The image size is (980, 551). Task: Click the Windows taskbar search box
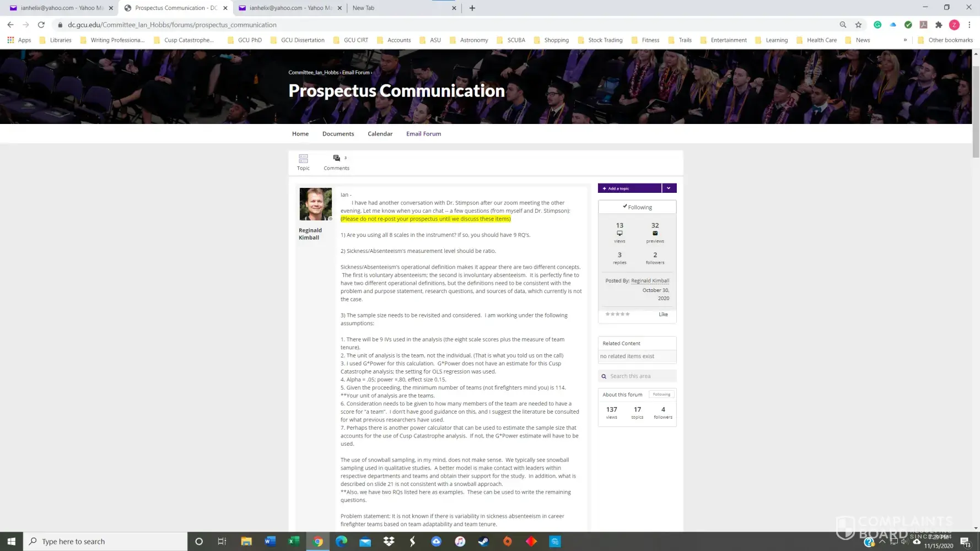pos(105,541)
